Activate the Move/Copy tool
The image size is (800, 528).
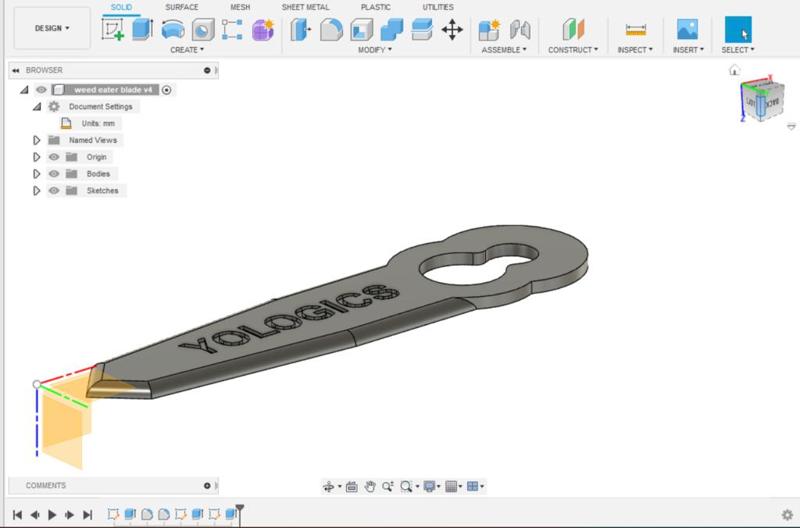(452, 30)
